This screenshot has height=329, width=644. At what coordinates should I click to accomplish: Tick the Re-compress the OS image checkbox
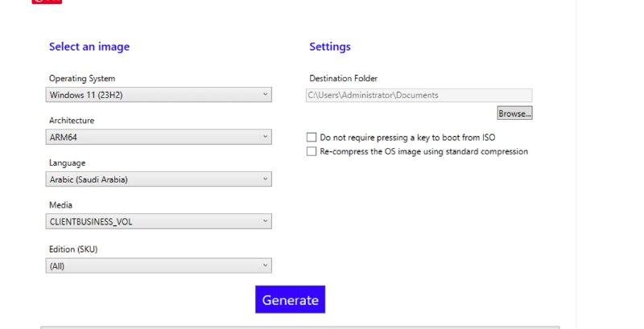[x=312, y=151]
